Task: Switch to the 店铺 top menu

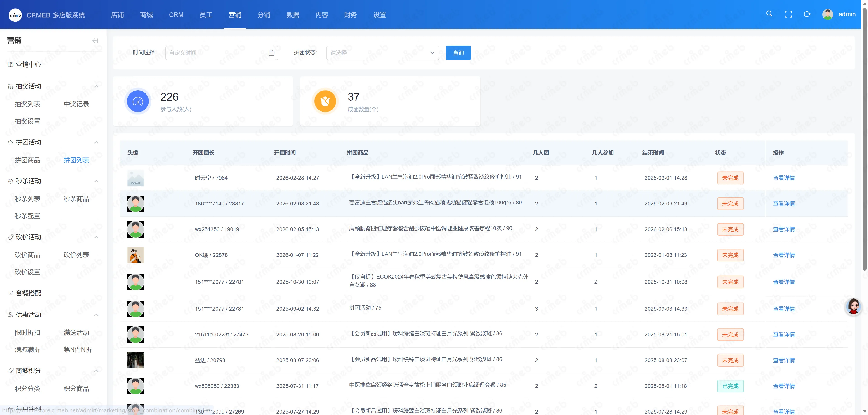Action: click(117, 15)
